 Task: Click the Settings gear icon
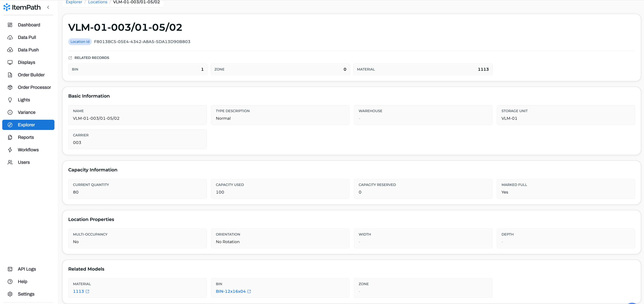[x=10, y=294]
